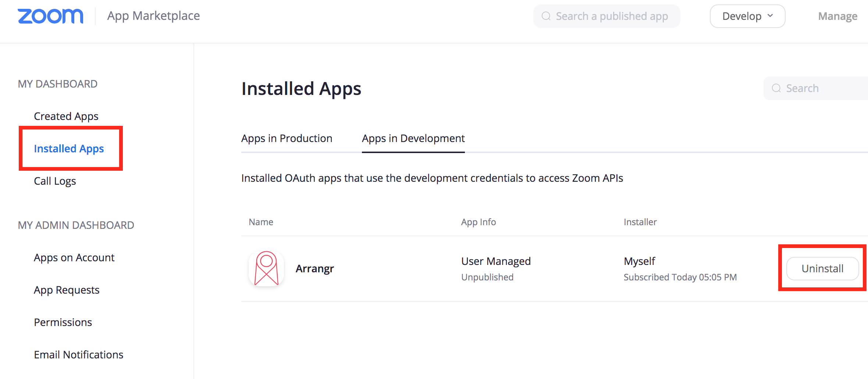Click the Installed Apps page heading
Image resolution: width=868 pixels, height=379 pixels.
(301, 89)
